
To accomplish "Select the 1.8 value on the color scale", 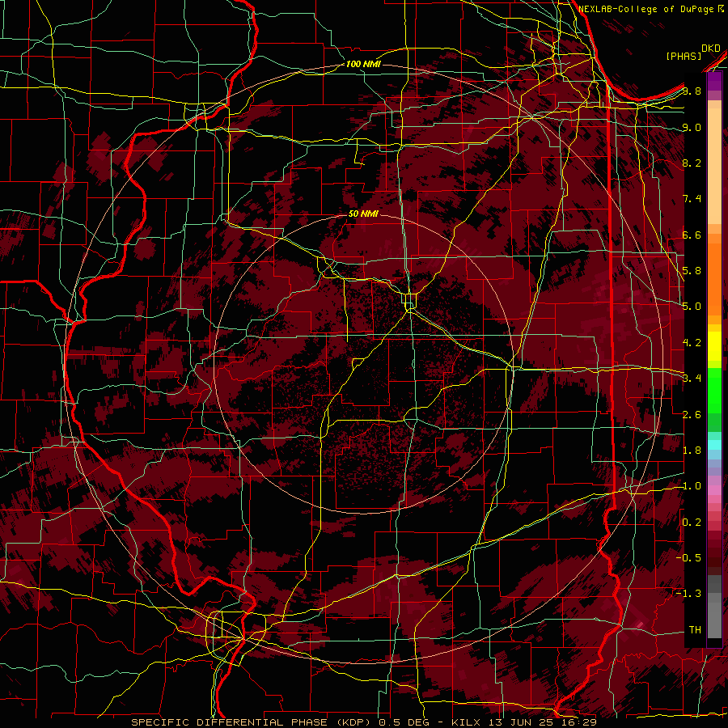I will click(x=692, y=451).
